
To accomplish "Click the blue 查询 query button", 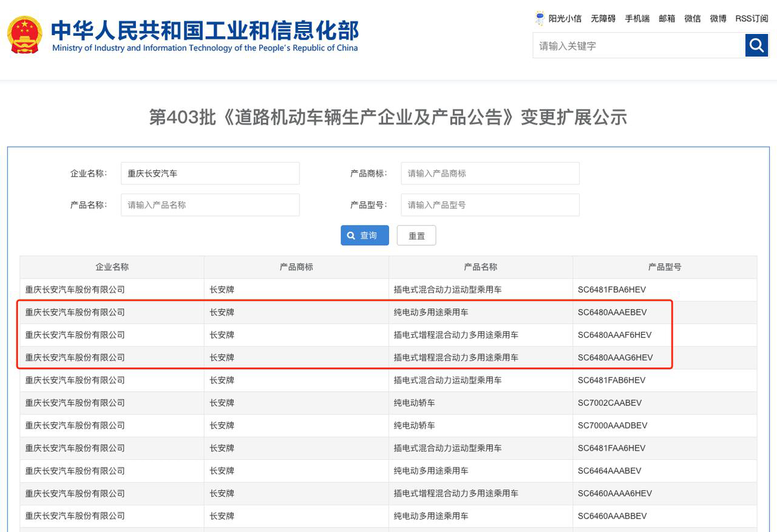I will pos(365,235).
